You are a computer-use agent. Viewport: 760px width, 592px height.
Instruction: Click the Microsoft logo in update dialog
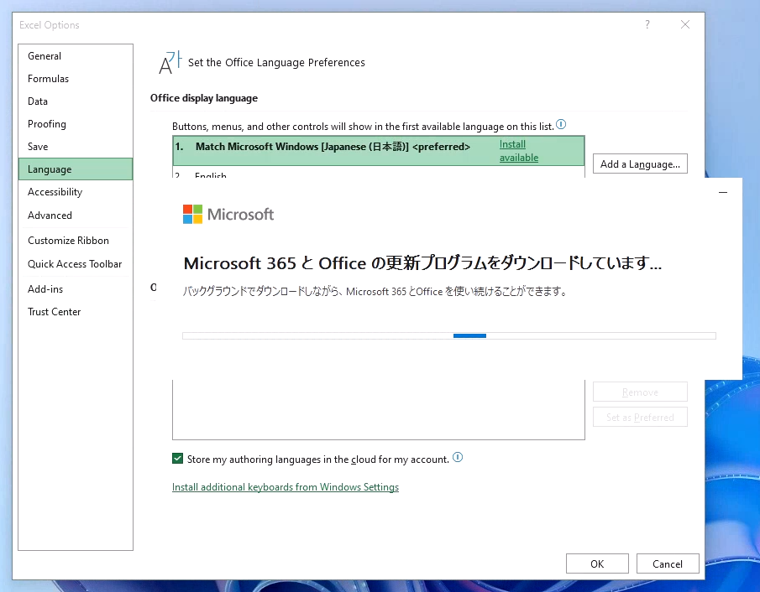coord(228,214)
